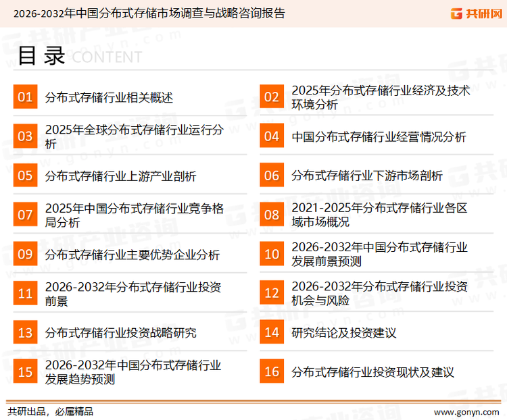Screen dimensions: 507x420
Task: Select chapter title 2026-2032年分布式存储行业投资机会与风险
Action: [380, 293]
